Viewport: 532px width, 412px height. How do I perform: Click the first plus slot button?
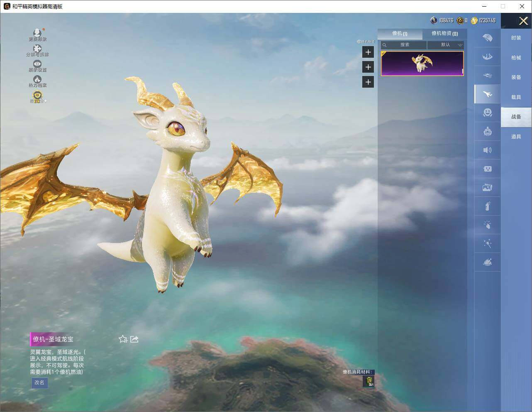(368, 52)
